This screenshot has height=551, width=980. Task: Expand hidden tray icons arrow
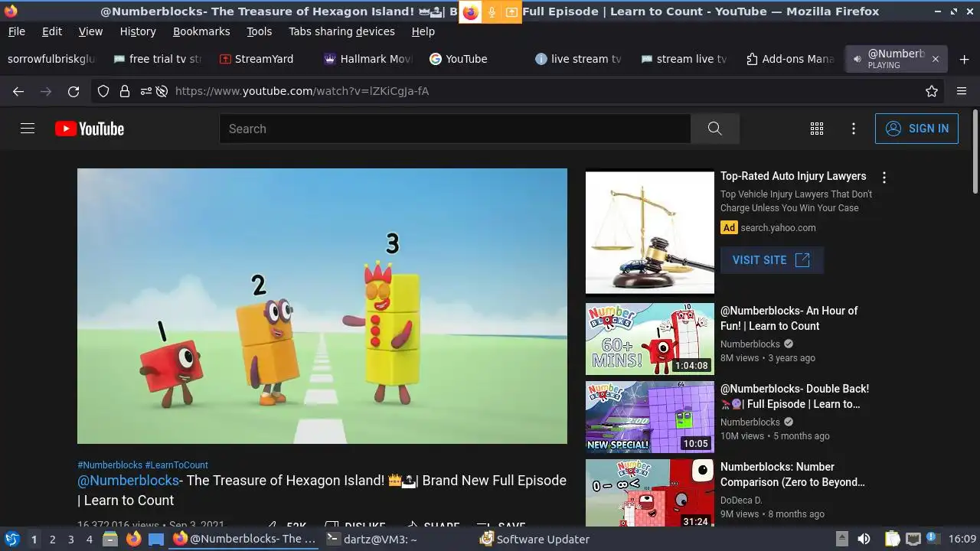(841, 539)
